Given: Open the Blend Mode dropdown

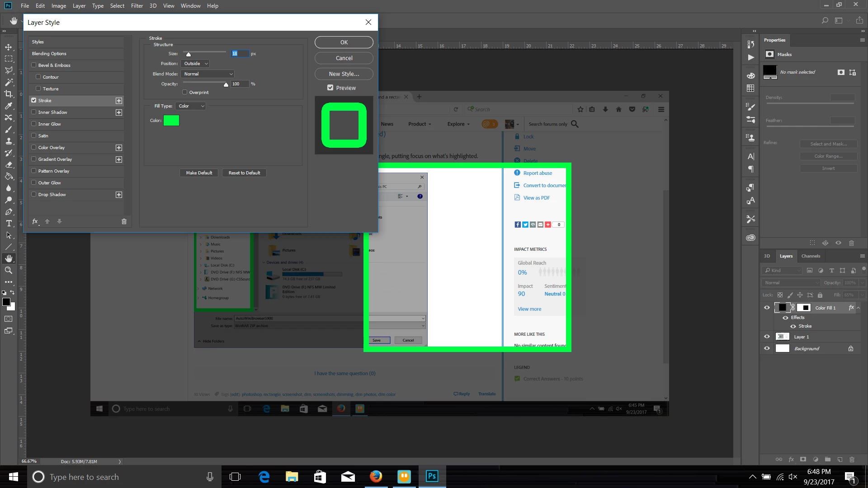Looking at the screenshot, I should (208, 74).
